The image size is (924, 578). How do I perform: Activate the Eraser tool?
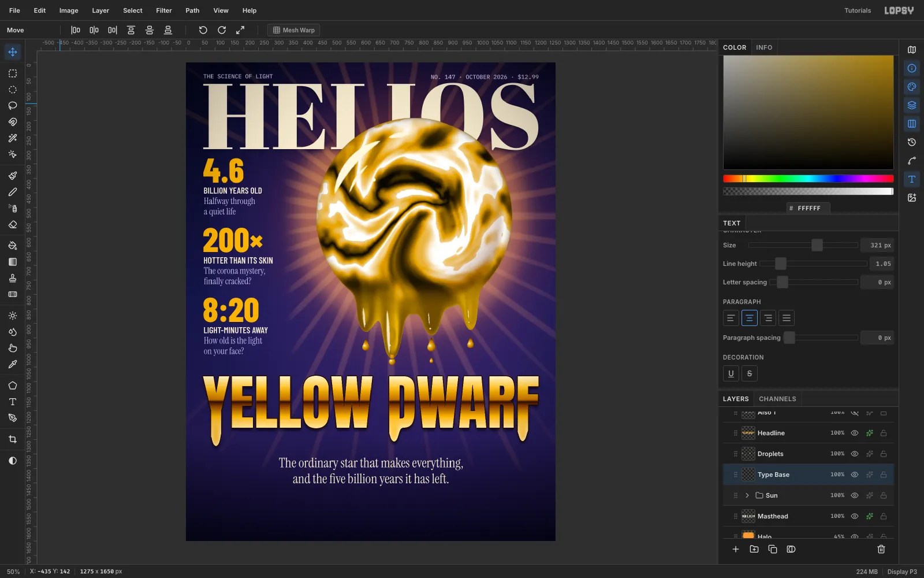point(13,224)
